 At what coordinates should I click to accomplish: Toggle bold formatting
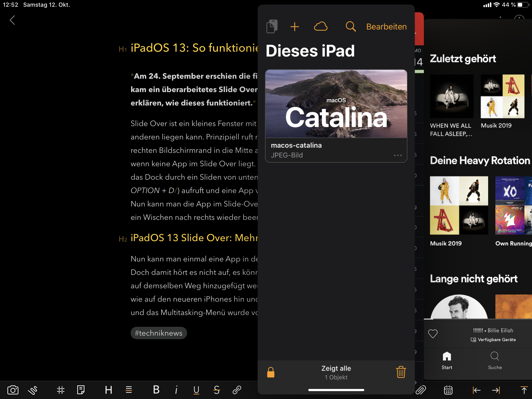pyautogui.click(x=156, y=390)
